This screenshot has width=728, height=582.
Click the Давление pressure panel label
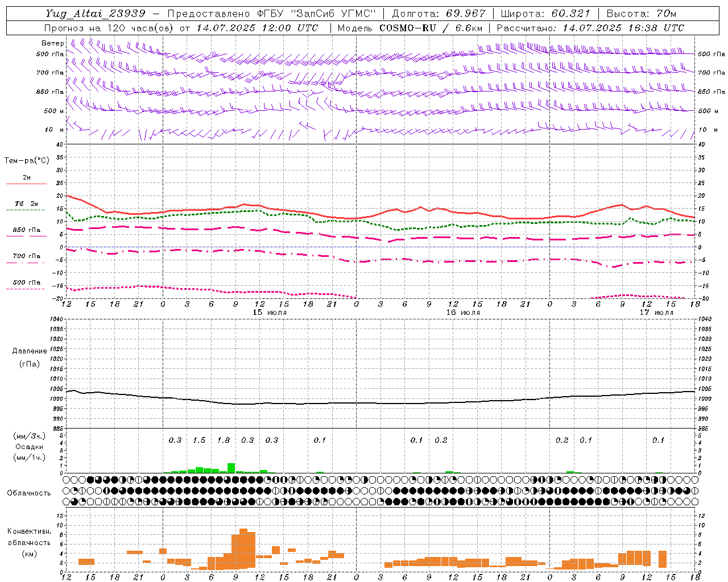pyautogui.click(x=29, y=351)
